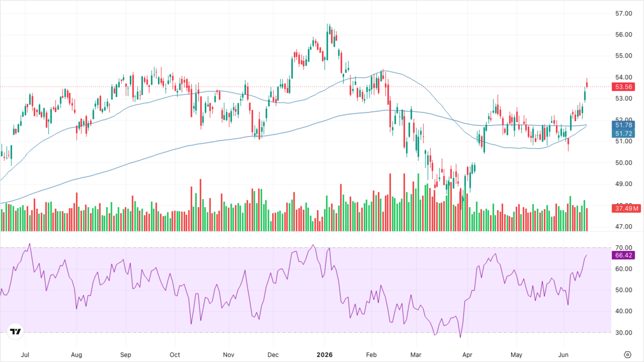Viewport: 644px width, 362px height.
Task: Click the RSI value label 66.42
Action: (623, 255)
